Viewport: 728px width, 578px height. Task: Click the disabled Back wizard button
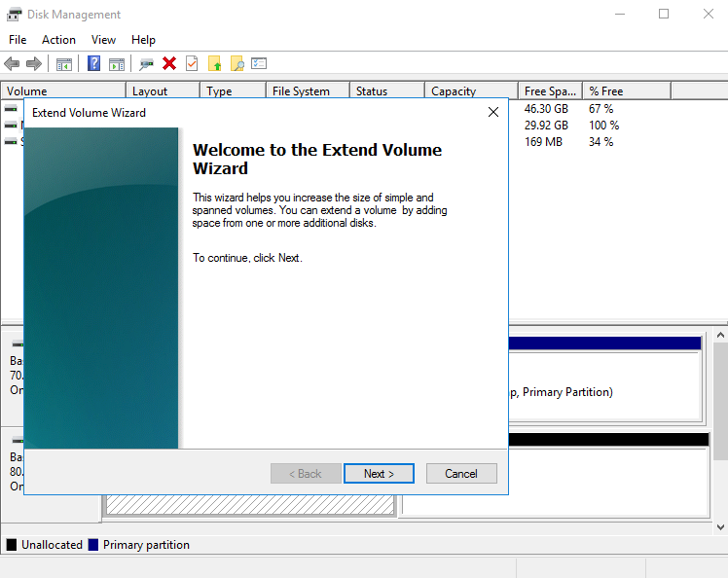306,474
